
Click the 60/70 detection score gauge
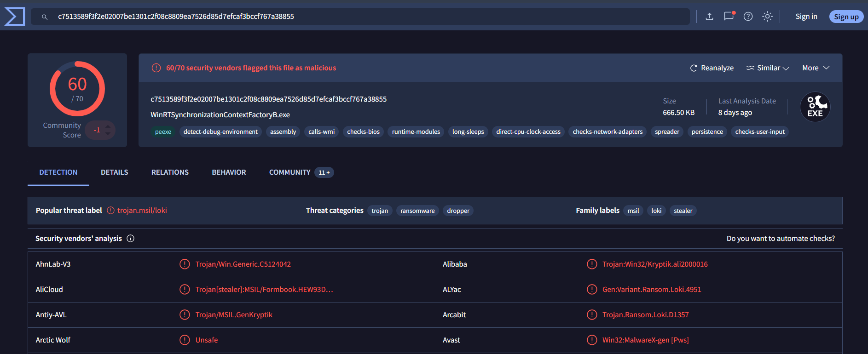click(x=77, y=89)
